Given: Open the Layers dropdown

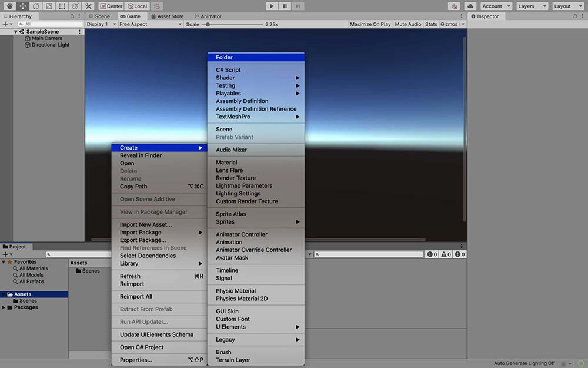Looking at the screenshot, I should click(x=532, y=6).
